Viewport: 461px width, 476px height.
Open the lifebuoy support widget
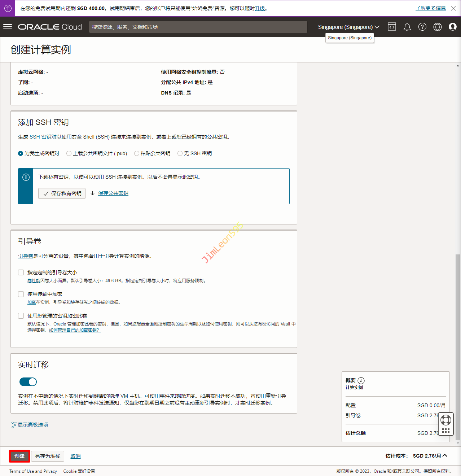[x=446, y=420]
